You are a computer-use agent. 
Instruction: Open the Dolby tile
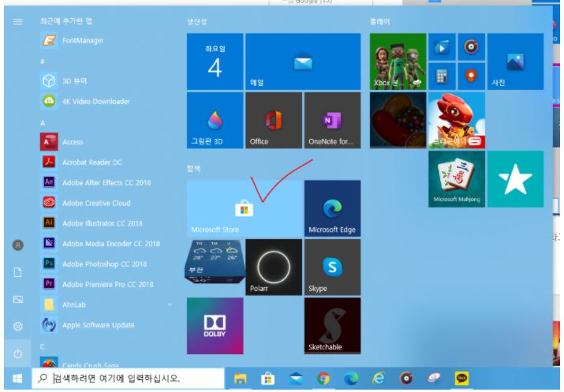coord(215,326)
